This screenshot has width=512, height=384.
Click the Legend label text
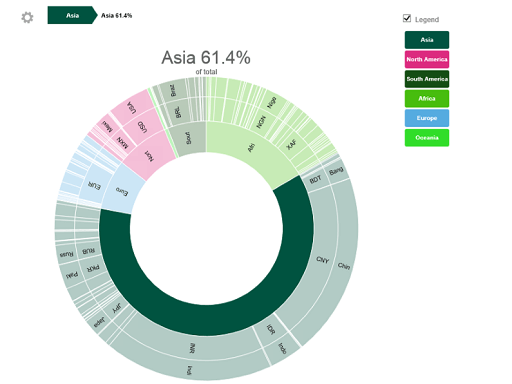click(427, 19)
